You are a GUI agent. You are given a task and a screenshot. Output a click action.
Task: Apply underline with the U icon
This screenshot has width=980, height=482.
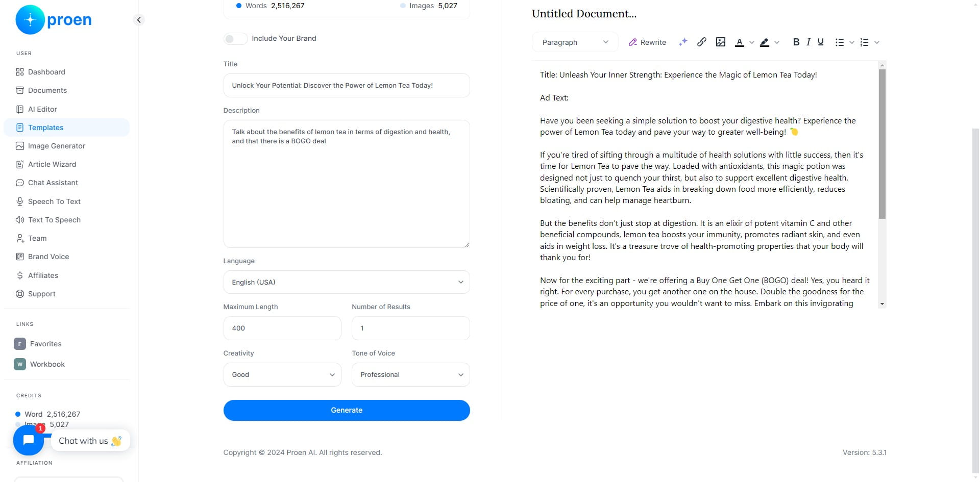coord(821,42)
